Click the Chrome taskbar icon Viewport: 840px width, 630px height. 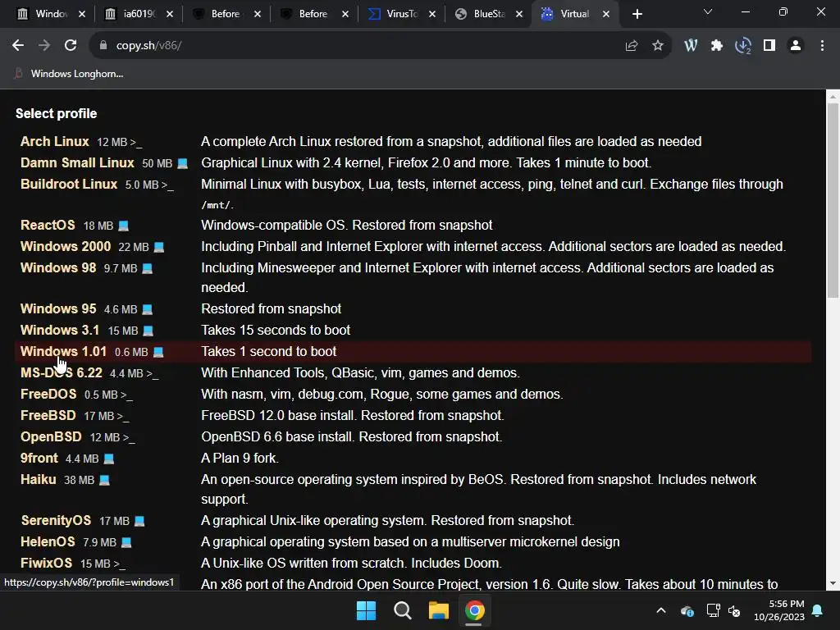pos(475,610)
